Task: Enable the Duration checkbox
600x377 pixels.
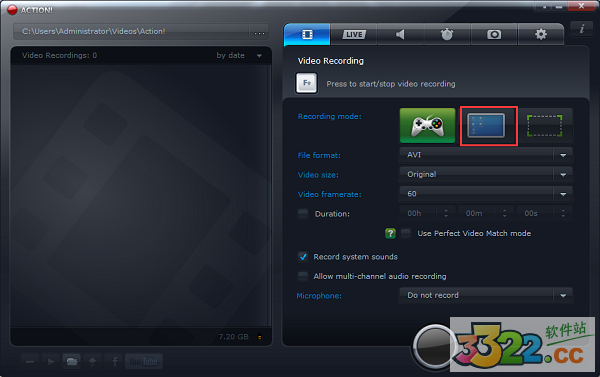Action: tap(303, 214)
